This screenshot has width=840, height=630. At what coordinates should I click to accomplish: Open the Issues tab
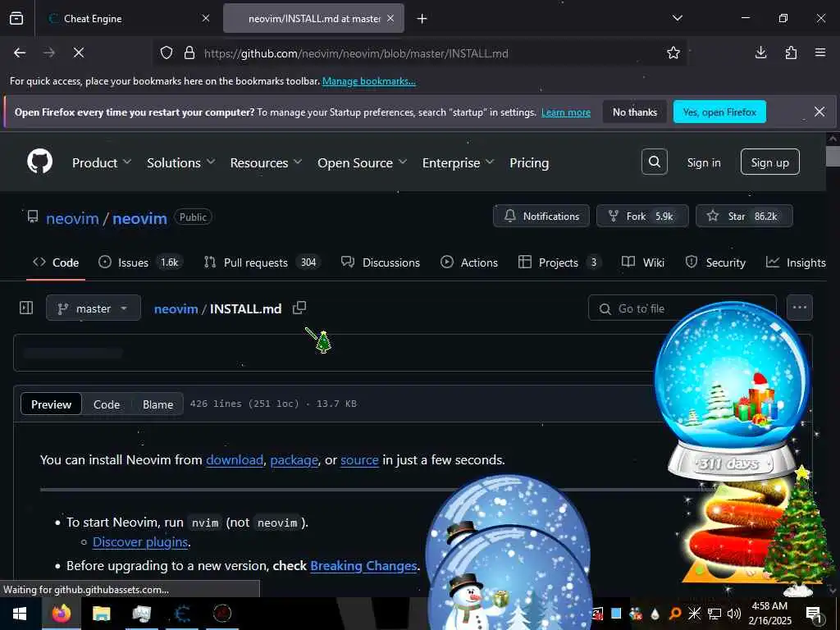point(140,262)
